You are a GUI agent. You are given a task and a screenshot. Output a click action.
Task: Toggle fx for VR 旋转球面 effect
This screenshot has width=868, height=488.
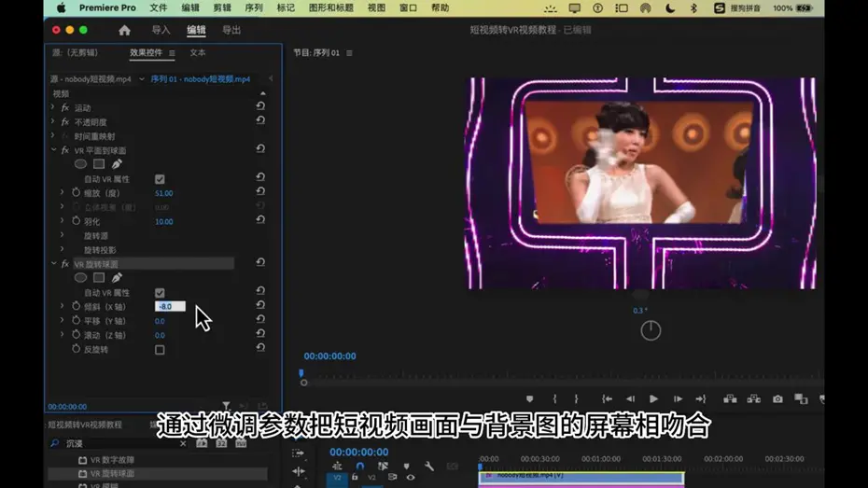65,264
